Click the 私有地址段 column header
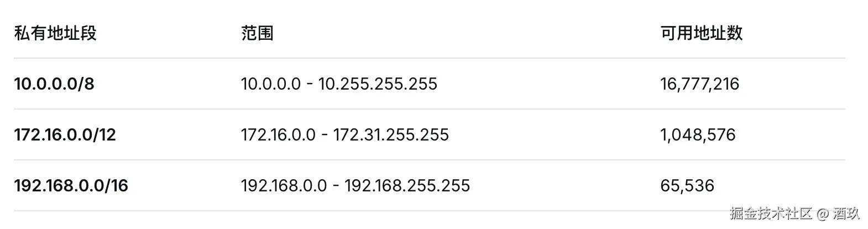The width and height of the screenshot is (868, 229). 55,33
